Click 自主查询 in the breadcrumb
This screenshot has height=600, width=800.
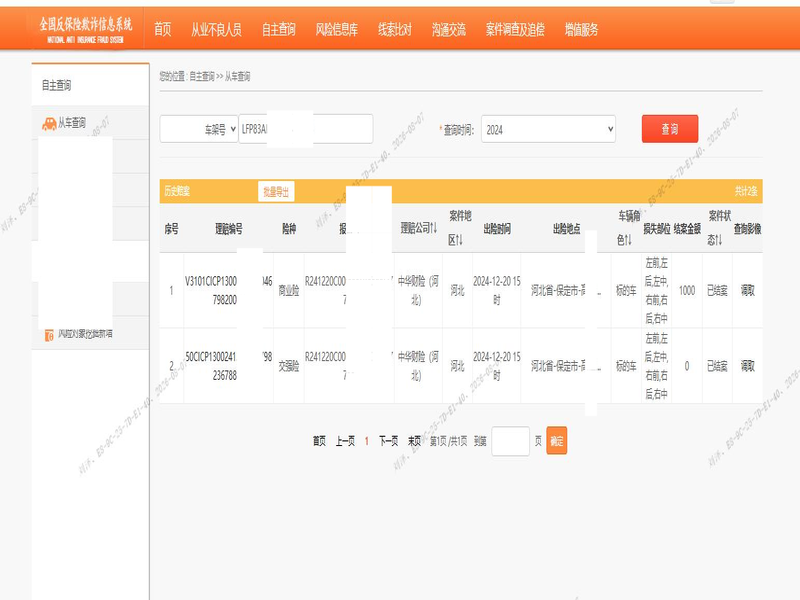[x=202, y=76]
